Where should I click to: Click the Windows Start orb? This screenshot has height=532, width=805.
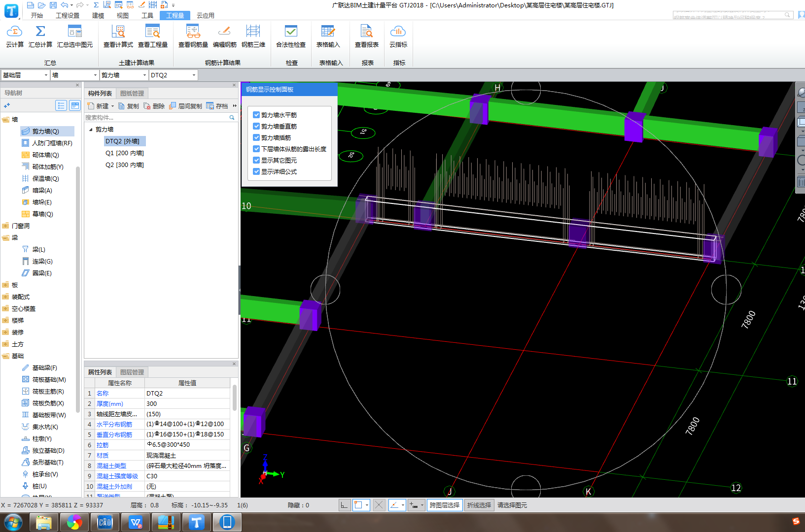click(13, 522)
